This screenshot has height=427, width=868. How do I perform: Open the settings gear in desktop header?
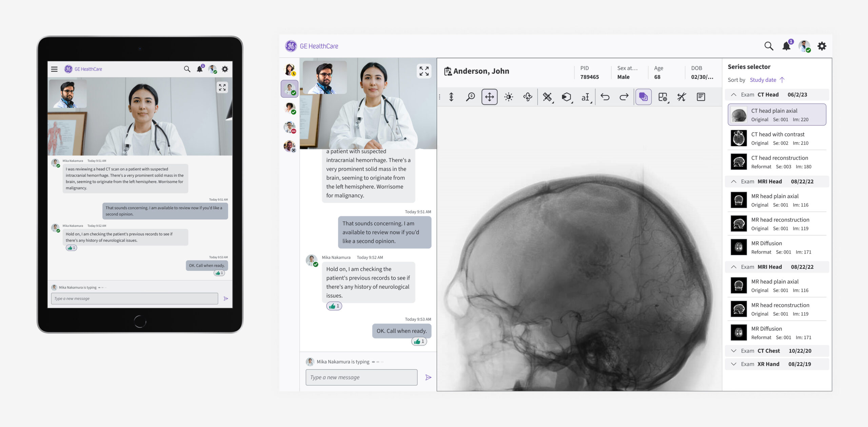click(822, 46)
